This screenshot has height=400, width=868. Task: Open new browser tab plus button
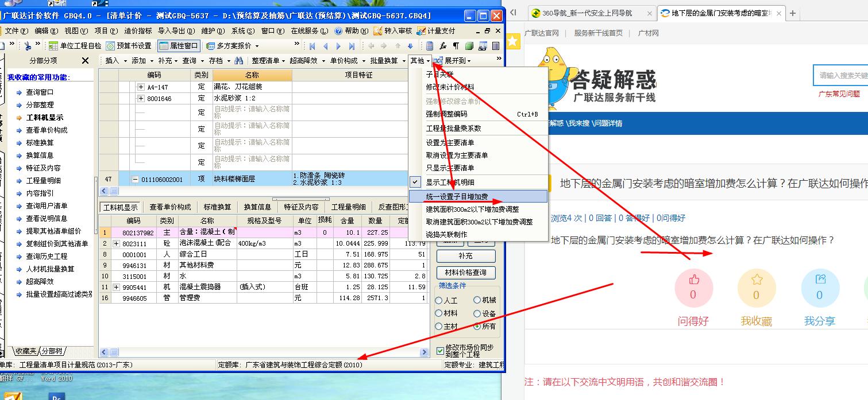point(793,13)
